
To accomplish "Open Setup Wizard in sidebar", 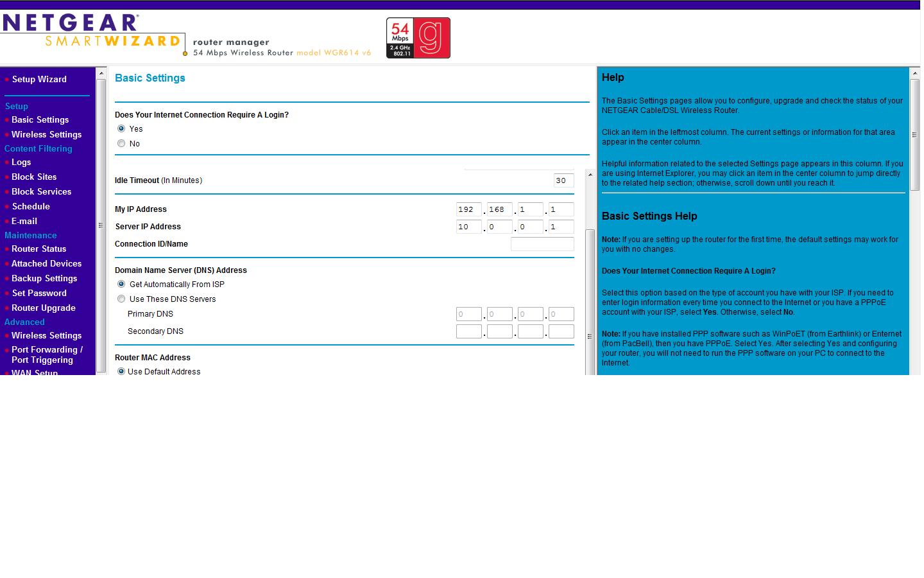I will point(39,79).
